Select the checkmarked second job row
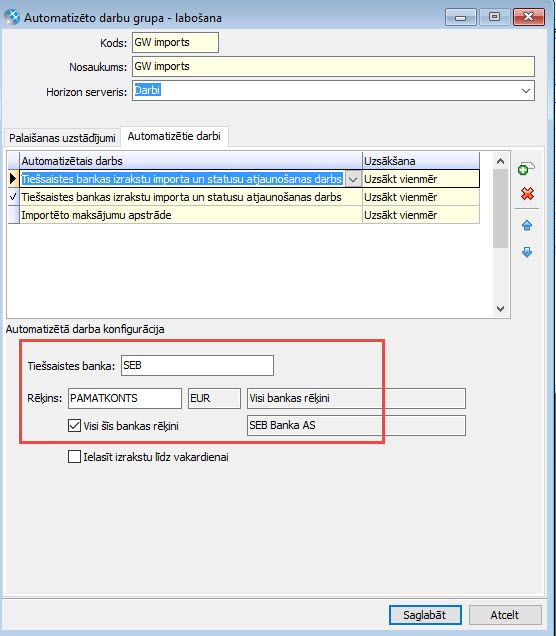 (243, 197)
